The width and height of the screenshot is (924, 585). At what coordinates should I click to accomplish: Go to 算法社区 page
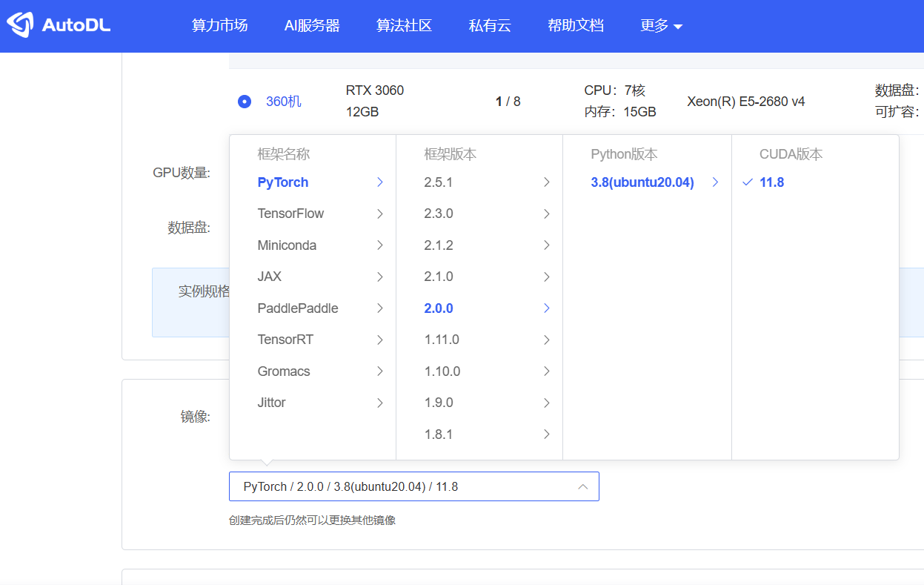pos(404,25)
